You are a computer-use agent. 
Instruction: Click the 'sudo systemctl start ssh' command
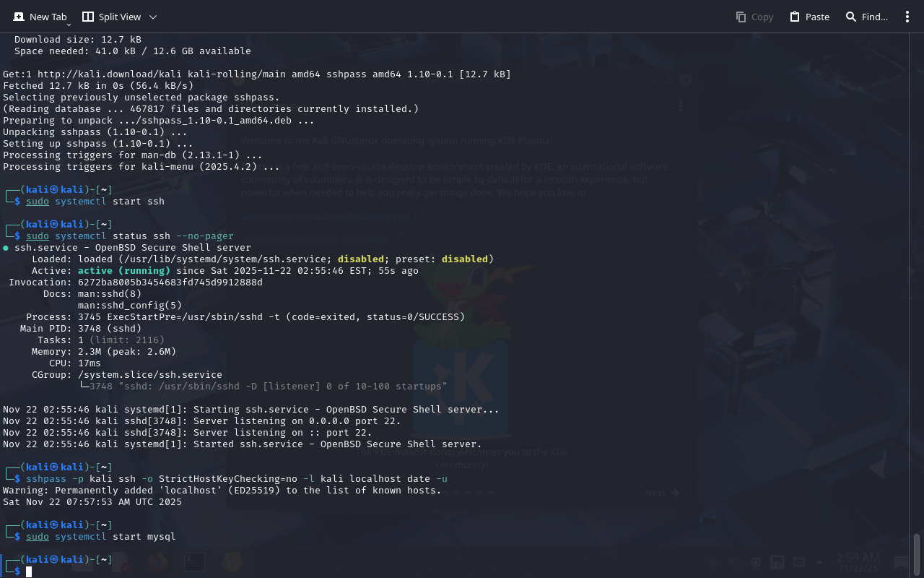[95, 202]
